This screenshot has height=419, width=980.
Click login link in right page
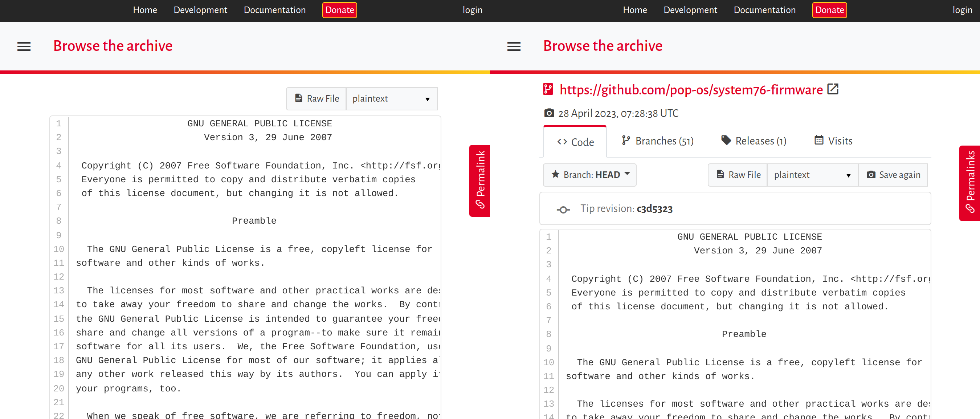[963, 10]
